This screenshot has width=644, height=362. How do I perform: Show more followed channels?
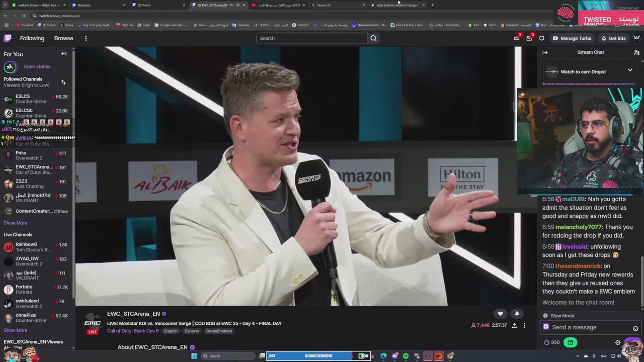point(16,223)
